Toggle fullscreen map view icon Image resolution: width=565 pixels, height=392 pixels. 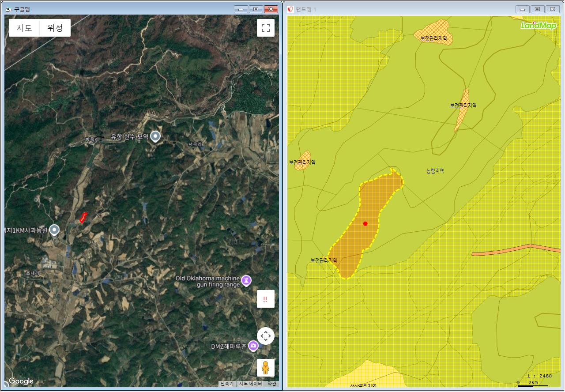click(265, 28)
